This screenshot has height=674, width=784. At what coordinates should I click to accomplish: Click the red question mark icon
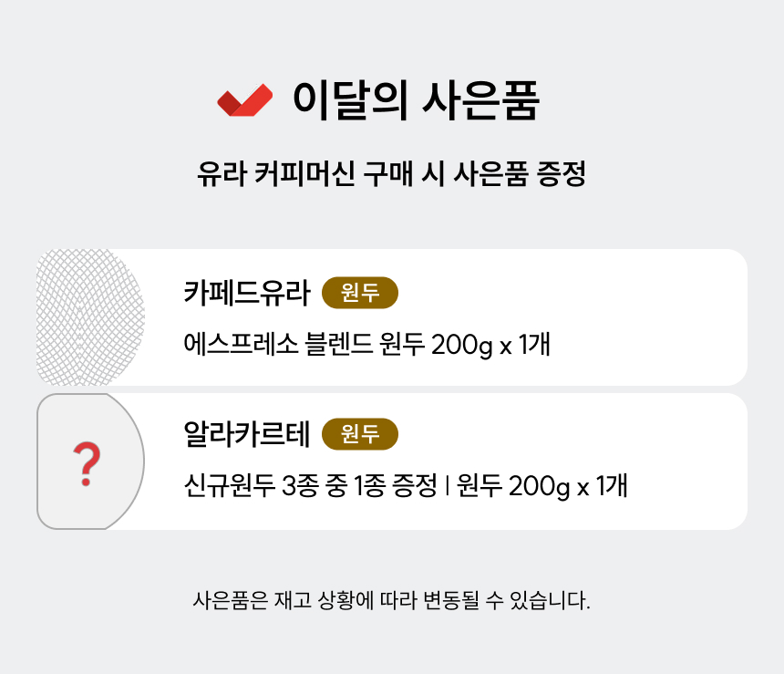coord(87,463)
